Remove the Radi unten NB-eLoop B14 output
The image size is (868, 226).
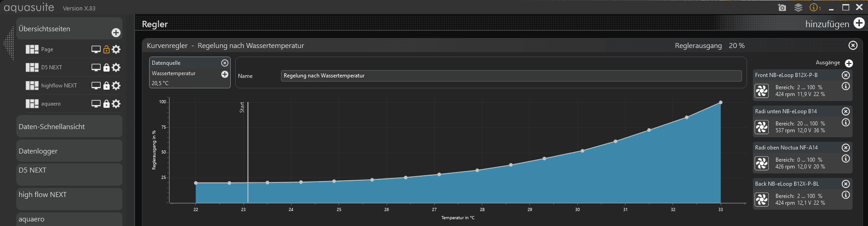coord(846,111)
